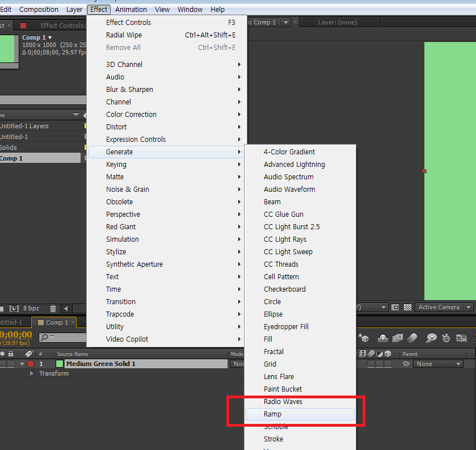Choose Radio Waves effect

[x=300, y=402]
